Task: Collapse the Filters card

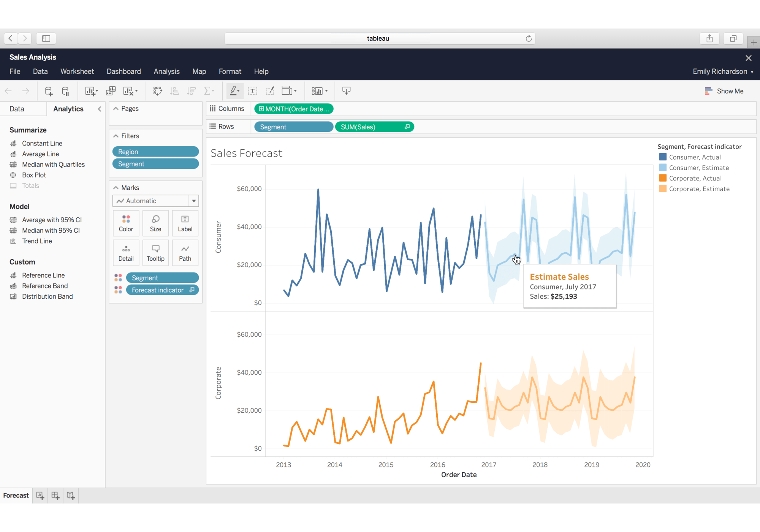Action: 116,136
